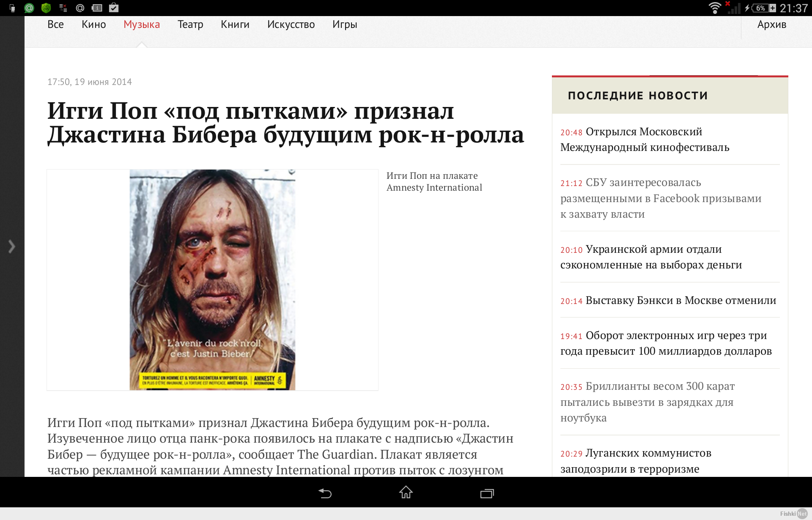
Task: Tap the battery 6% indicator
Action: 760,8
